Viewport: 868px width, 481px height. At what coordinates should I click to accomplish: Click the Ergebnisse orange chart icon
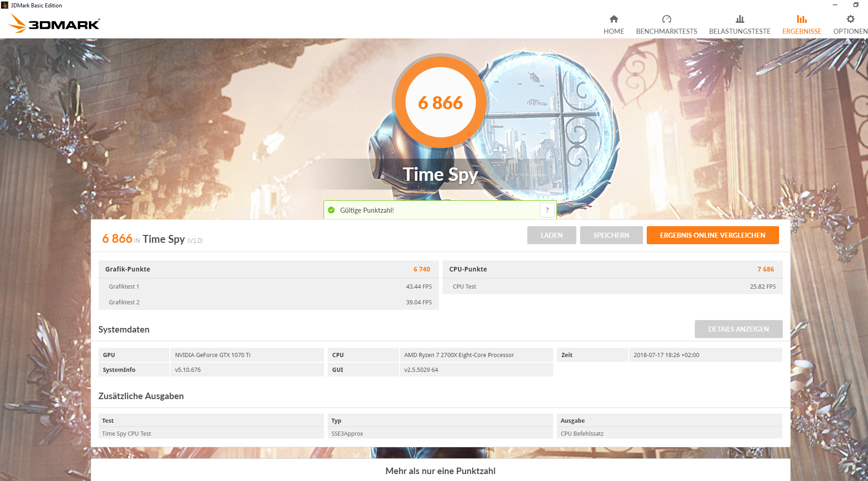[x=802, y=19]
